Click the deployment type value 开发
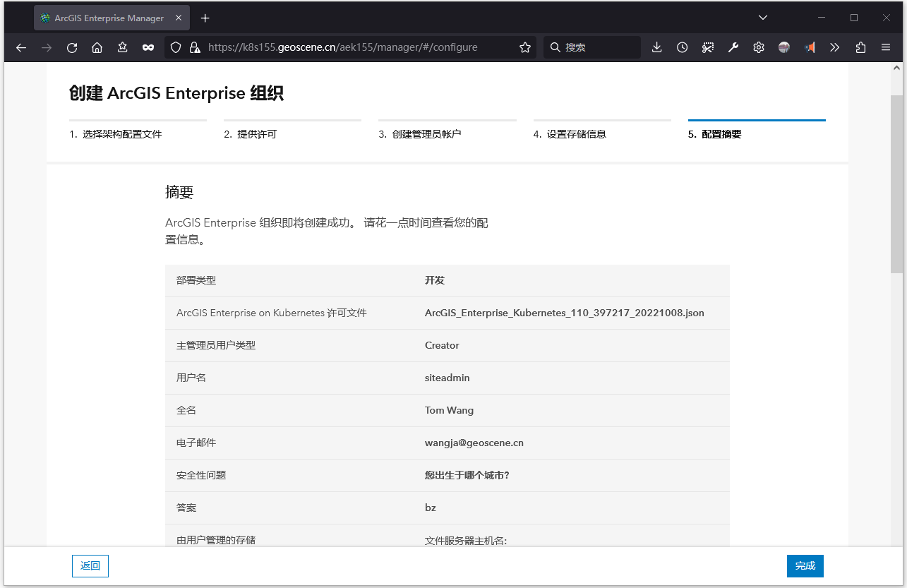 click(435, 280)
